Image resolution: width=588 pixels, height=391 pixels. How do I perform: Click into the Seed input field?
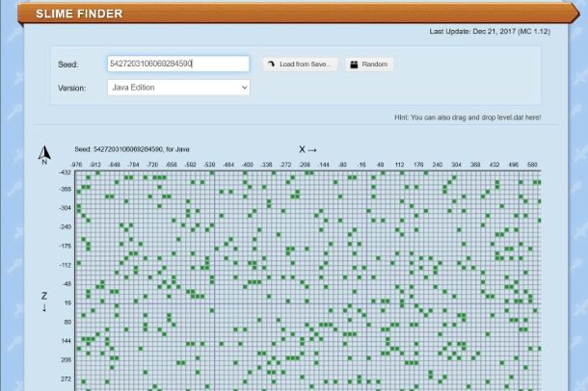click(x=178, y=64)
